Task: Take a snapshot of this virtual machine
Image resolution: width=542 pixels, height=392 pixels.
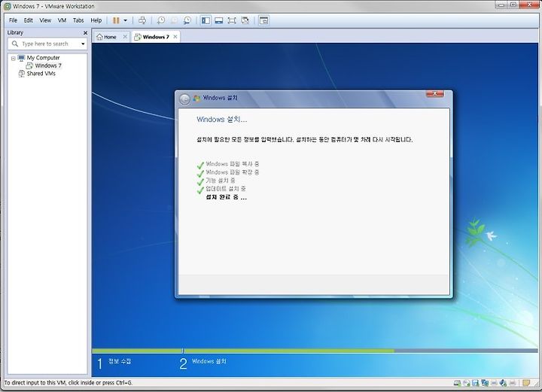Action: 161,20
